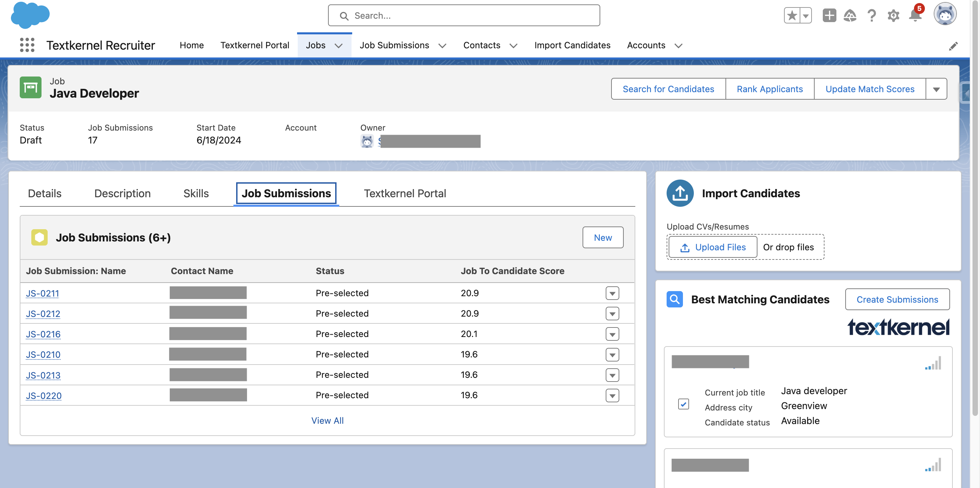This screenshot has width=980, height=488.
Task: Click the 'Or drop files' zone
Action: point(788,247)
